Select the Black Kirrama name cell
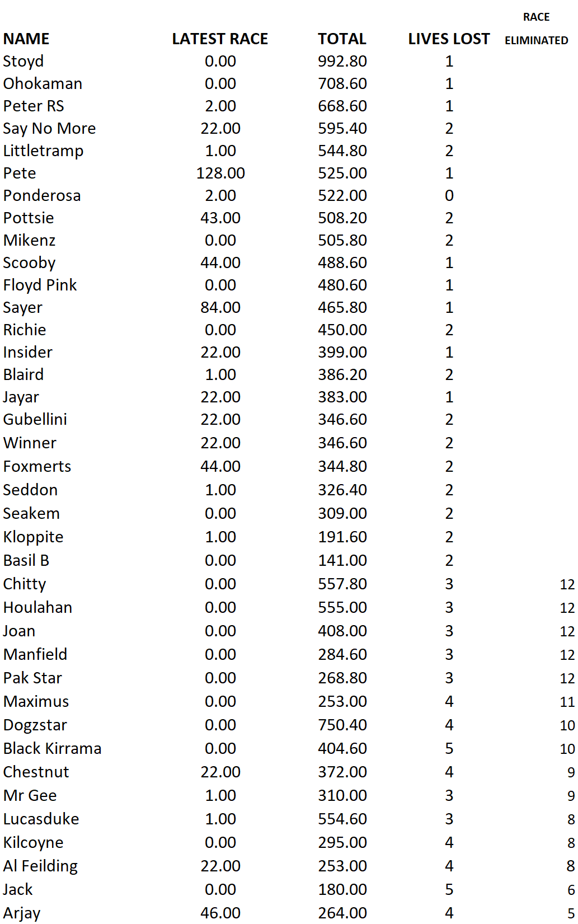Viewport: 578px width, 924px height. (52, 748)
